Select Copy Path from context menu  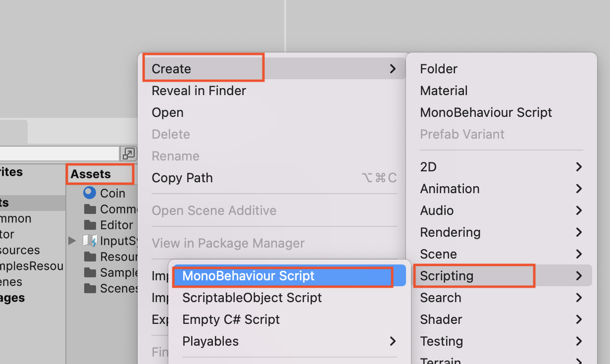coord(182,178)
